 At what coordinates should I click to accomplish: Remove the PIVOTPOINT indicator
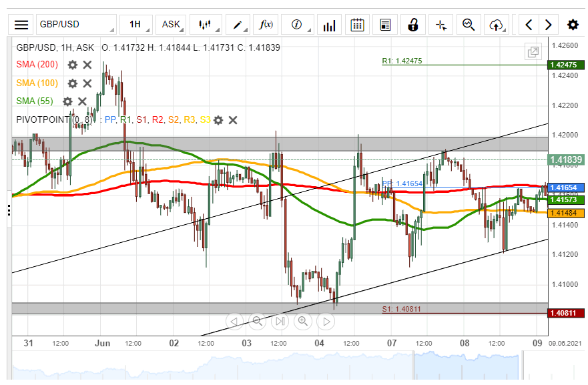[x=233, y=120]
